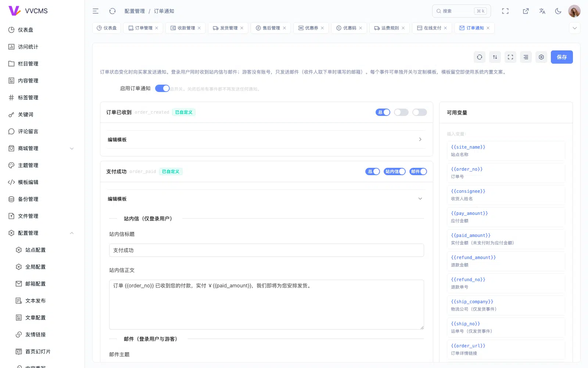Image resolution: width=588 pixels, height=368 pixels.
Task: Open 标签管理 in the sidebar
Action: (x=42, y=98)
